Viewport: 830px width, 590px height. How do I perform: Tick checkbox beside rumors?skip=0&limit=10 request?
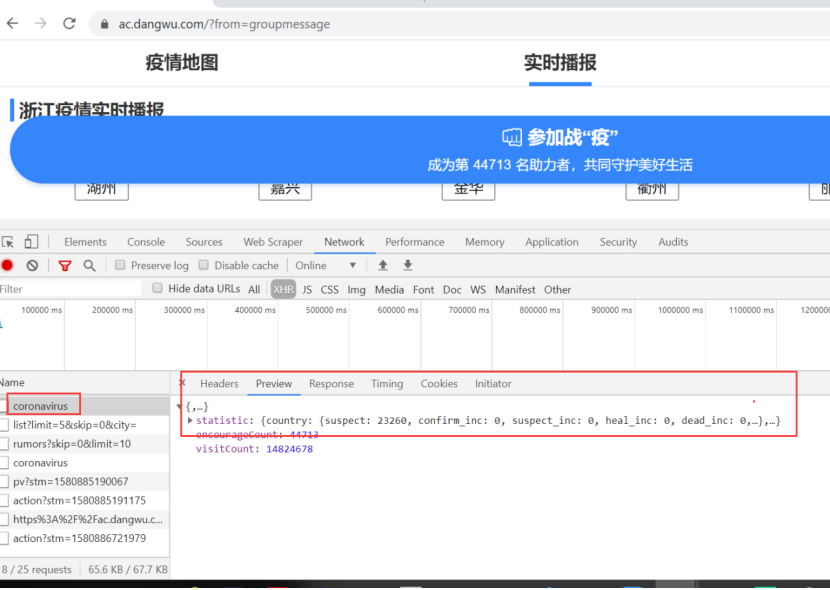4,444
